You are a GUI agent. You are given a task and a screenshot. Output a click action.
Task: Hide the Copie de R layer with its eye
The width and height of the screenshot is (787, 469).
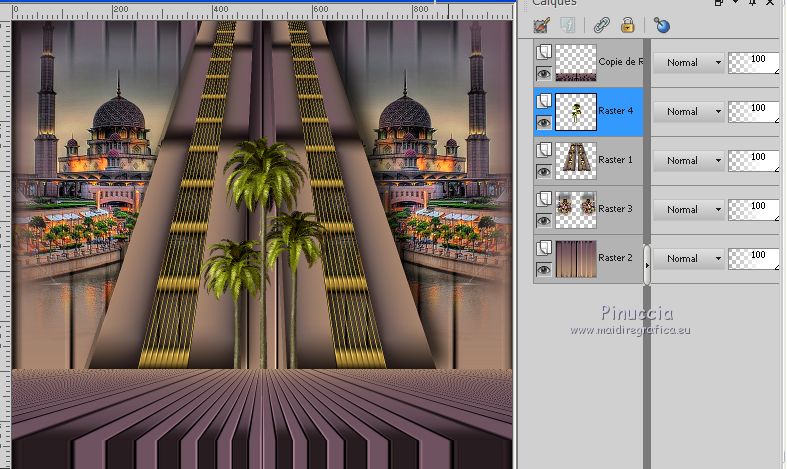pos(544,74)
